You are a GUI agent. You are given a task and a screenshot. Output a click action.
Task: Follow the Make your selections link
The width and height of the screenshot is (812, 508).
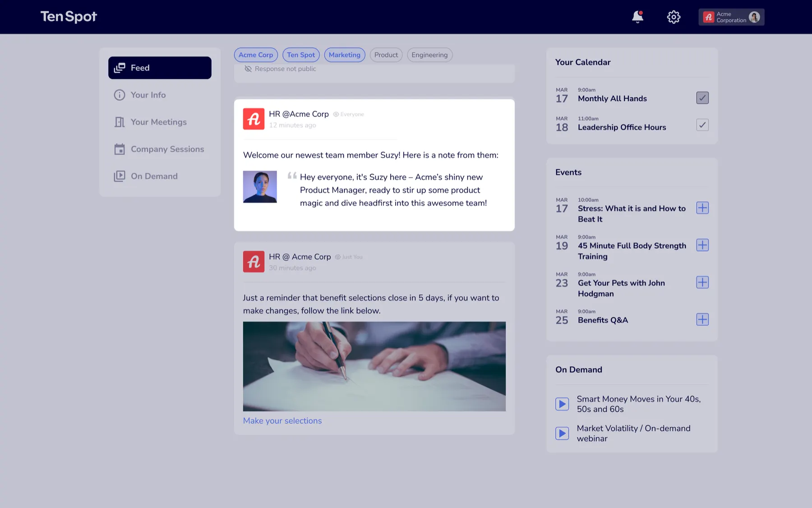click(282, 420)
